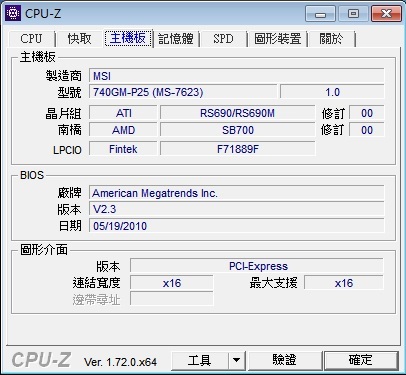Click the 晶片組 label
Viewport: 406px width, 375px height.
63,114
